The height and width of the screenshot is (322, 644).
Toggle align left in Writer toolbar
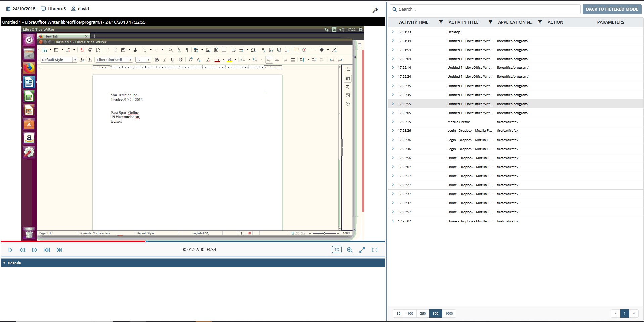point(269,60)
